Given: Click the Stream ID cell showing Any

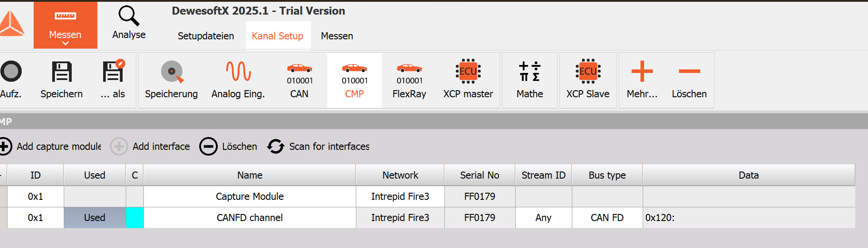Looking at the screenshot, I should pyautogui.click(x=543, y=217).
